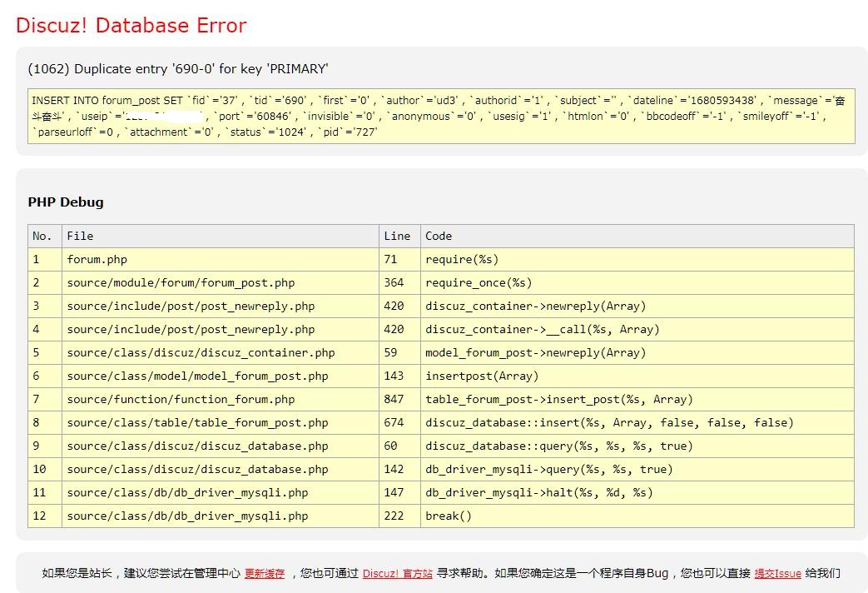Click the 提交Issue link
Image resolution: width=868 pixels, height=593 pixels.
point(778,573)
